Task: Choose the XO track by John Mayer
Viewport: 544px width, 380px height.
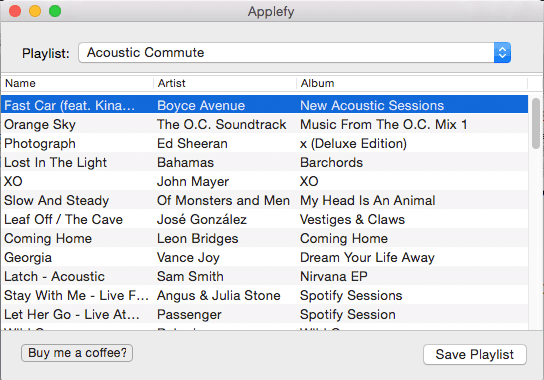Action: [x=264, y=181]
